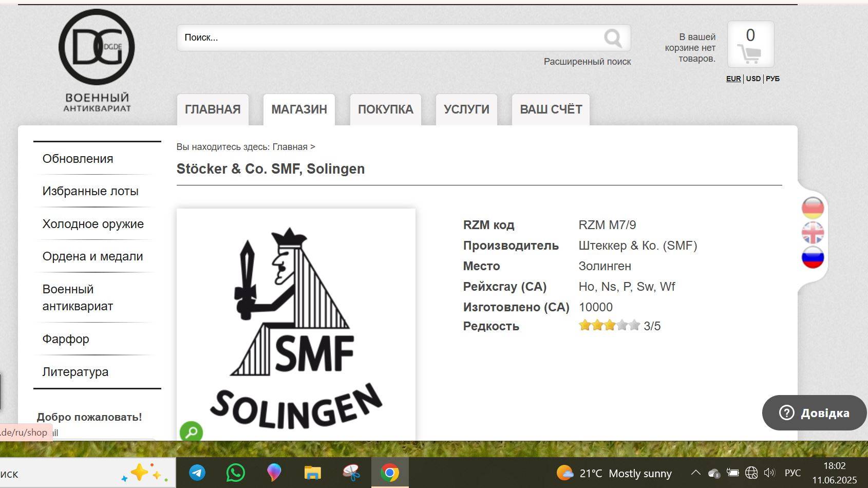Click the Добро пожаловать! heading
Screen dimensions: 868x488
[x=89, y=417]
